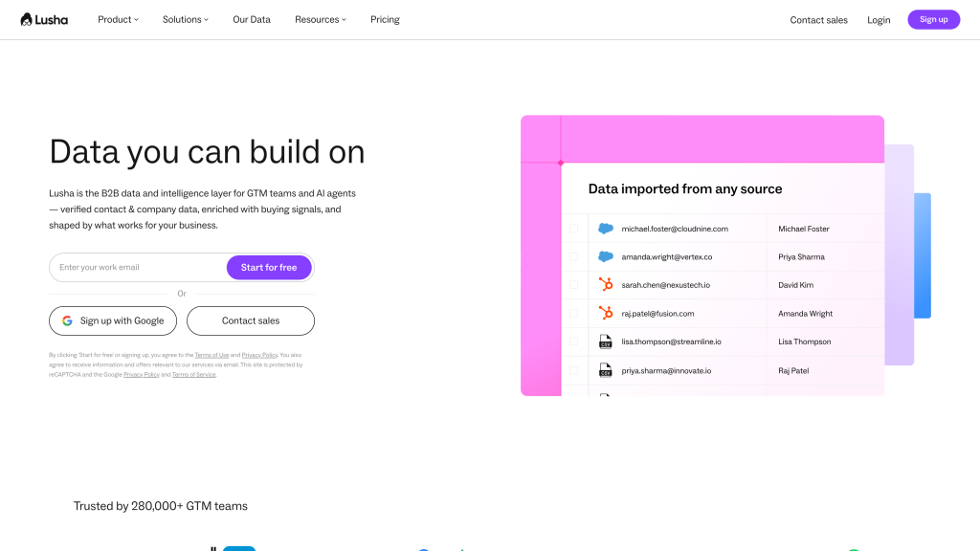Click the name Priya Sharma
This screenshot has height=551, width=980.
[801, 256]
